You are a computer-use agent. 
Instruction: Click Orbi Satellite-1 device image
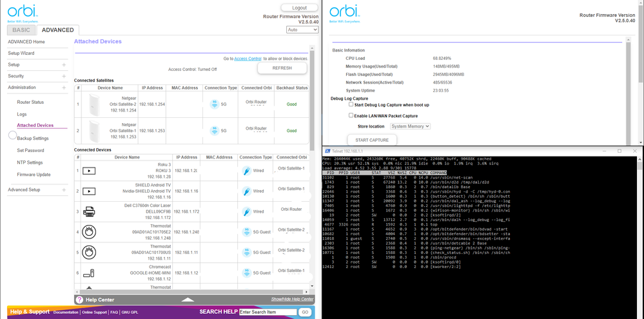pos(94,131)
